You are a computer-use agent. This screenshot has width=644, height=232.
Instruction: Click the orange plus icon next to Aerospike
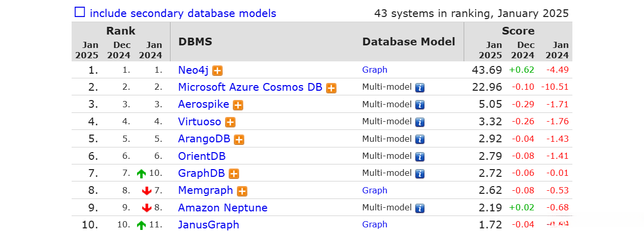(x=238, y=105)
